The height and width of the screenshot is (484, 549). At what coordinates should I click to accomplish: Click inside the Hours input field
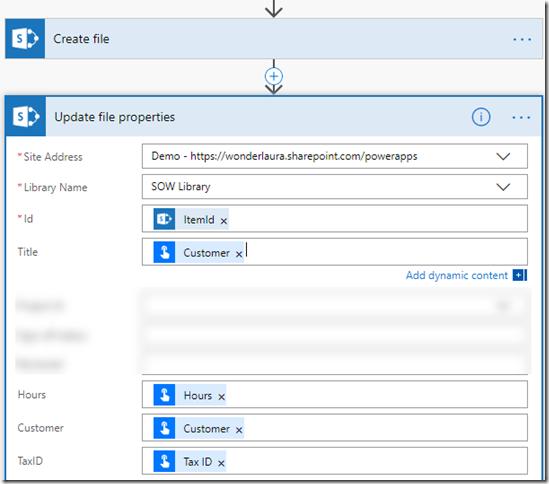(x=335, y=395)
